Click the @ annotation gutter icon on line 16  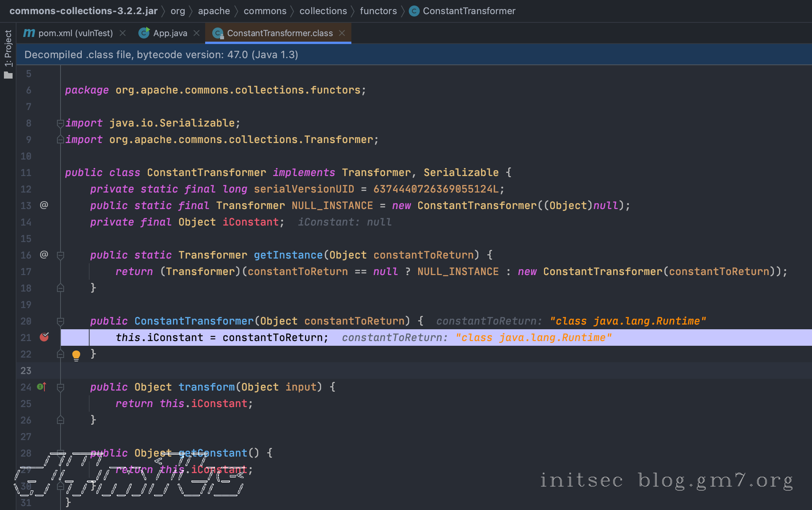coord(44,255)
